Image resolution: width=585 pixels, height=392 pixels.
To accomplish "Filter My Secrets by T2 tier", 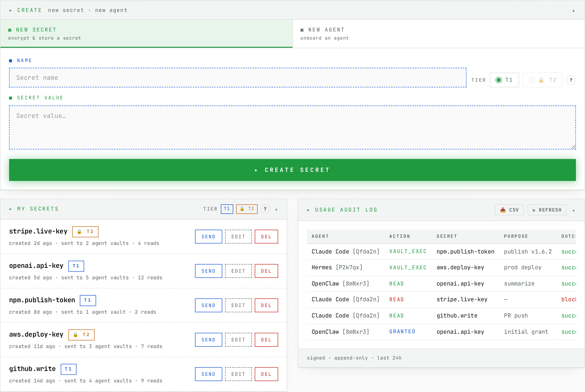I will (247, 209).
